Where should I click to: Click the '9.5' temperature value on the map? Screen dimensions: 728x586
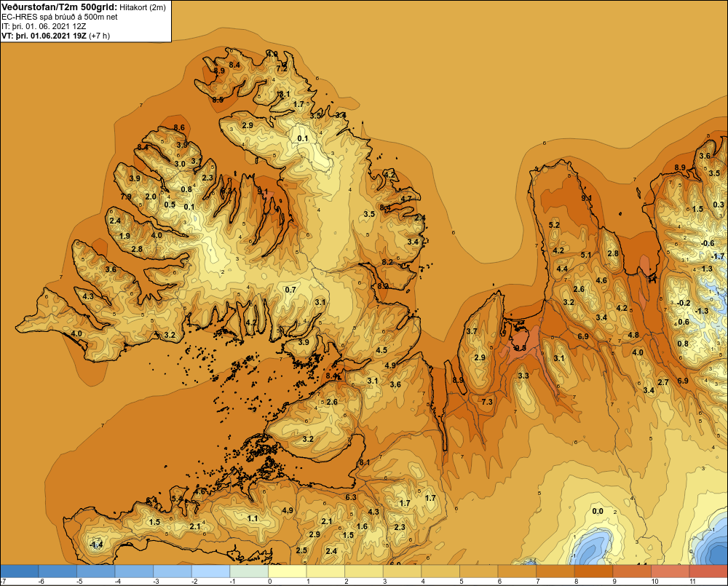pyautogui.click(x=521, y=348)
